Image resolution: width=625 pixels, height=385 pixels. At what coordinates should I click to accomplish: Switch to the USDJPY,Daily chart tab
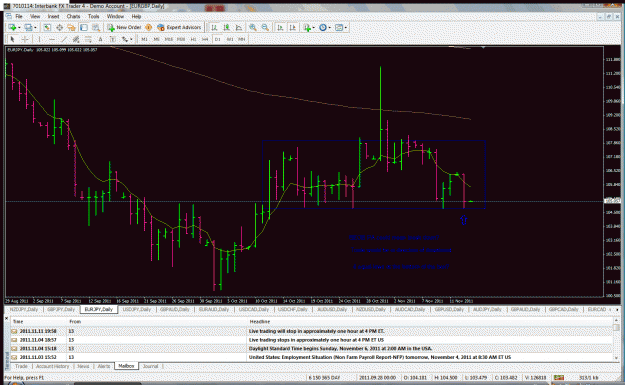(136, 309)
